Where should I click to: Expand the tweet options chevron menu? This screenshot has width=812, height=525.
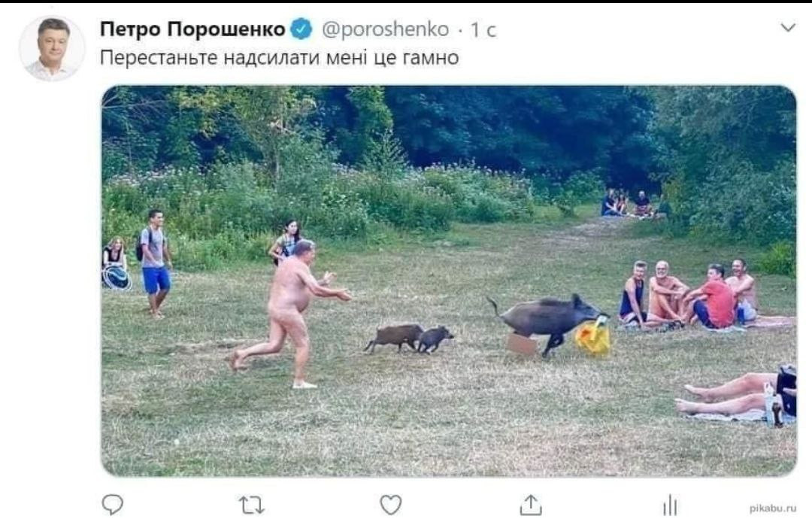pos(788,28)
